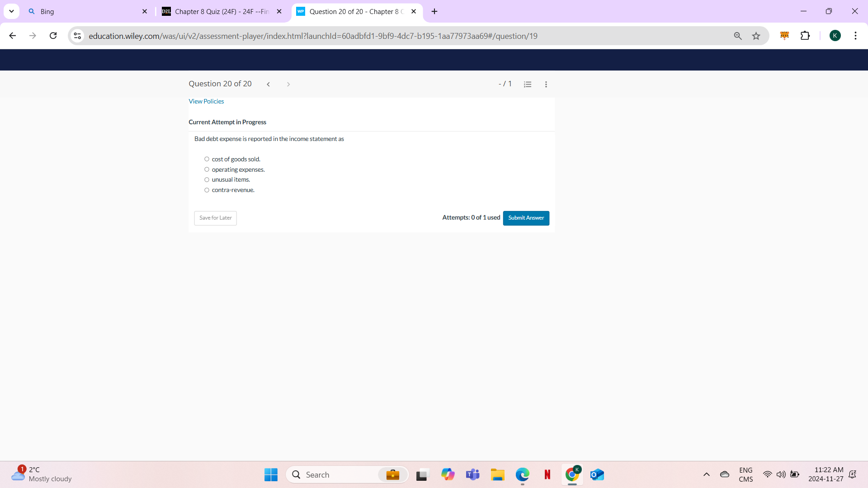The width and height of the screenshot is (868, 488).
Task: Open the assessment player overflow menu
Action: coord(546,84)
